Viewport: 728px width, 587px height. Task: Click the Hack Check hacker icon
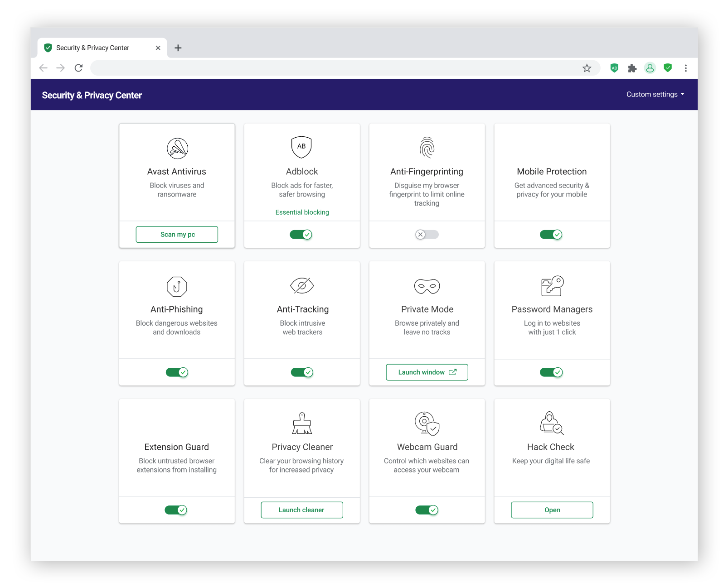pos(552,423)
